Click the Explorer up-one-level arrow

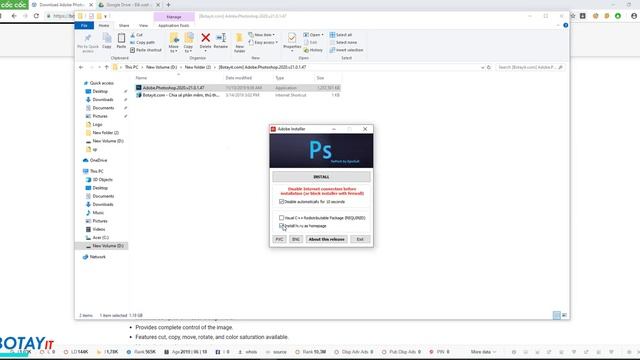106,67
